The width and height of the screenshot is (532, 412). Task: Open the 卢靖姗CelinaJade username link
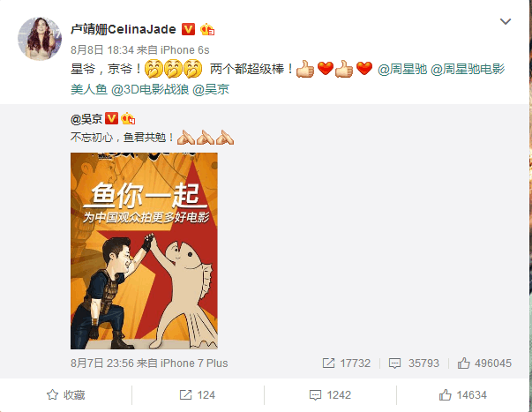click(x=124, y=29)
